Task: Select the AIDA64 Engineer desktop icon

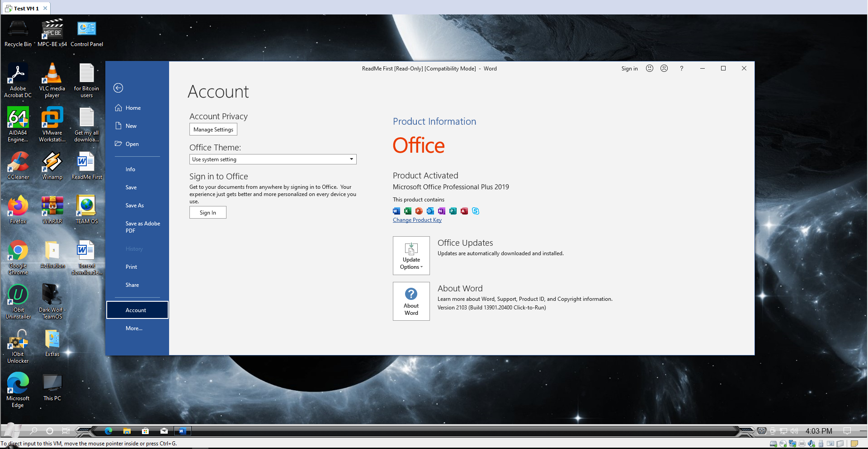Action: tap(18, 125)
